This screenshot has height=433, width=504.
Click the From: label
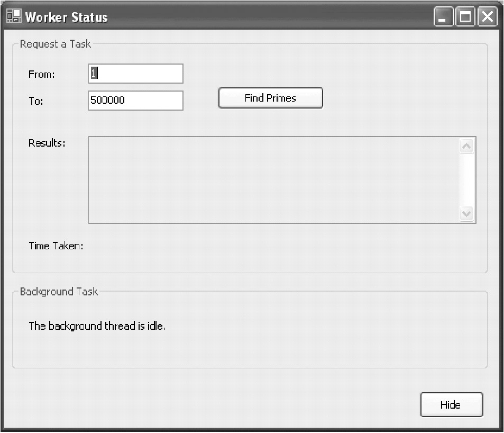point(41,75)
